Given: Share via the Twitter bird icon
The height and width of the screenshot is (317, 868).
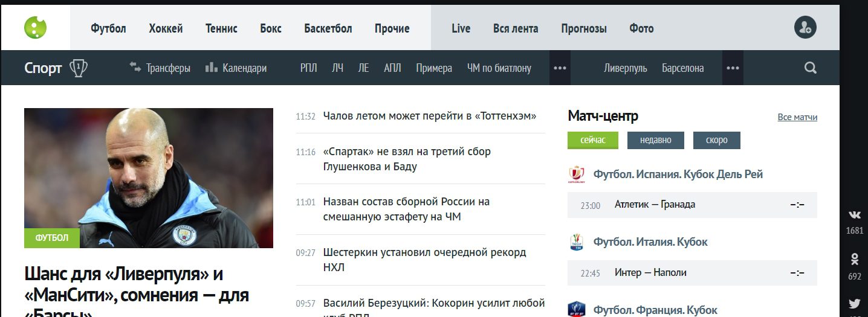Looking at the screenshot, I should (855, 304).
